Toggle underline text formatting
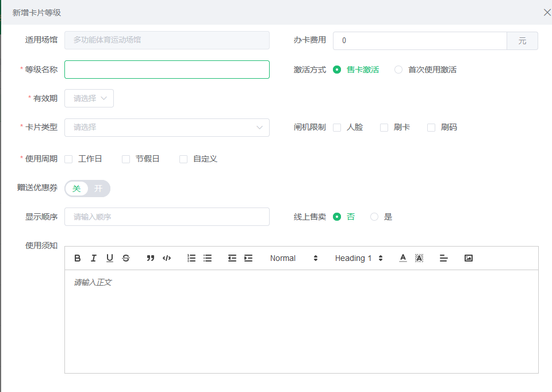 [110, 258]
